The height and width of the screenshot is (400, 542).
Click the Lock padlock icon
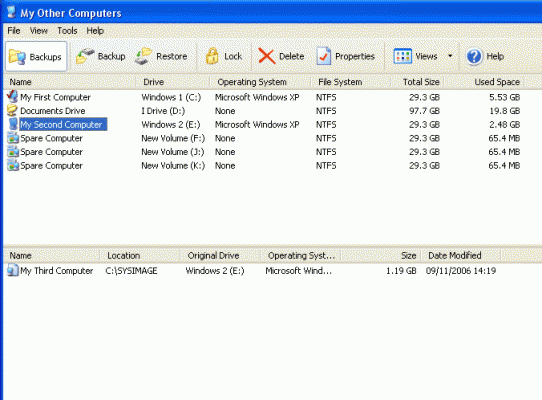212,56
